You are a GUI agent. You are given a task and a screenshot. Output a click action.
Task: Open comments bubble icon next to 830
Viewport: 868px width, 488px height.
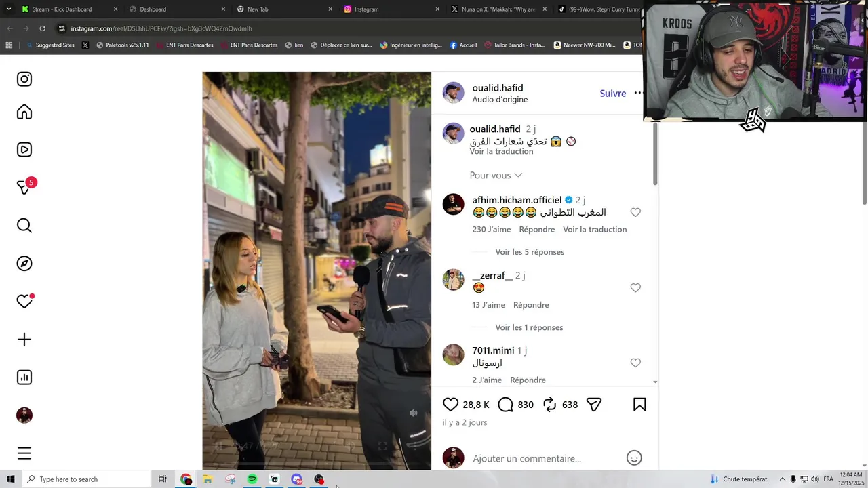[505, 405]
